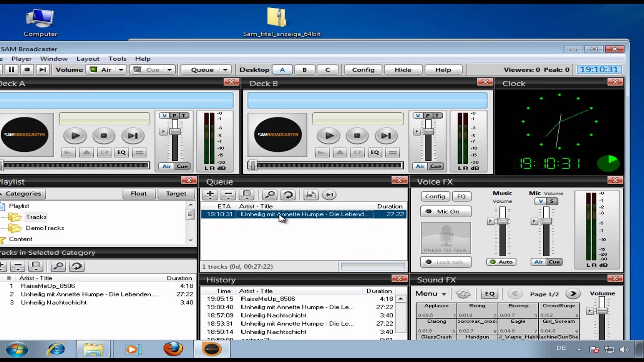Click the minus icon in Tracks in Selected Category
Viewport: 644px width, 362px height.
(18, 266)
